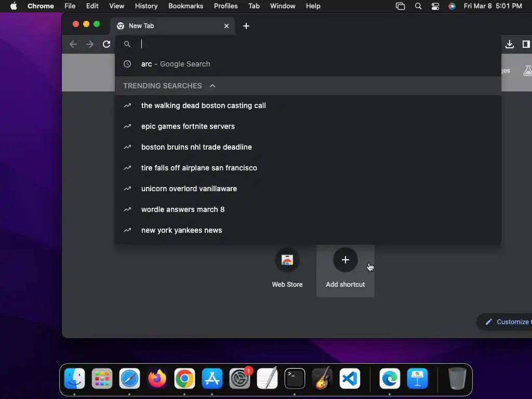532x399 pixels.
Task: Open Spotlight search in menu bar
Action: click(x=418, y=6)
